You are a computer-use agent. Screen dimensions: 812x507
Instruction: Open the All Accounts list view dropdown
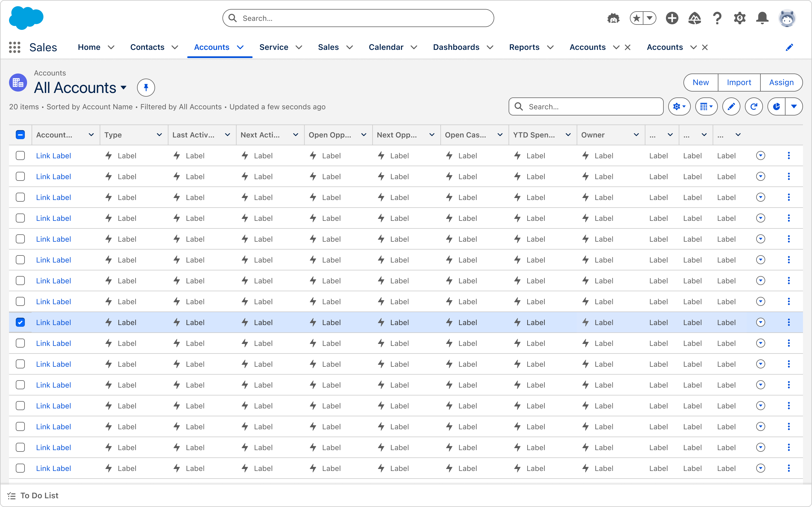[x=124, y=88]
